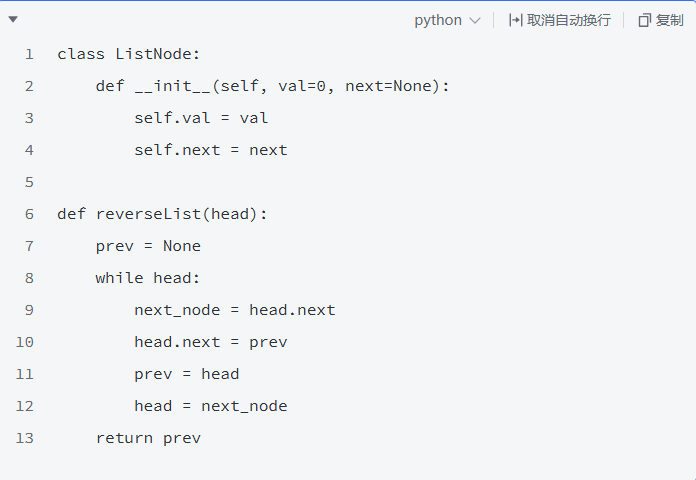
Task: Select line number 13 in the gutter
Action: click(25, 438)
